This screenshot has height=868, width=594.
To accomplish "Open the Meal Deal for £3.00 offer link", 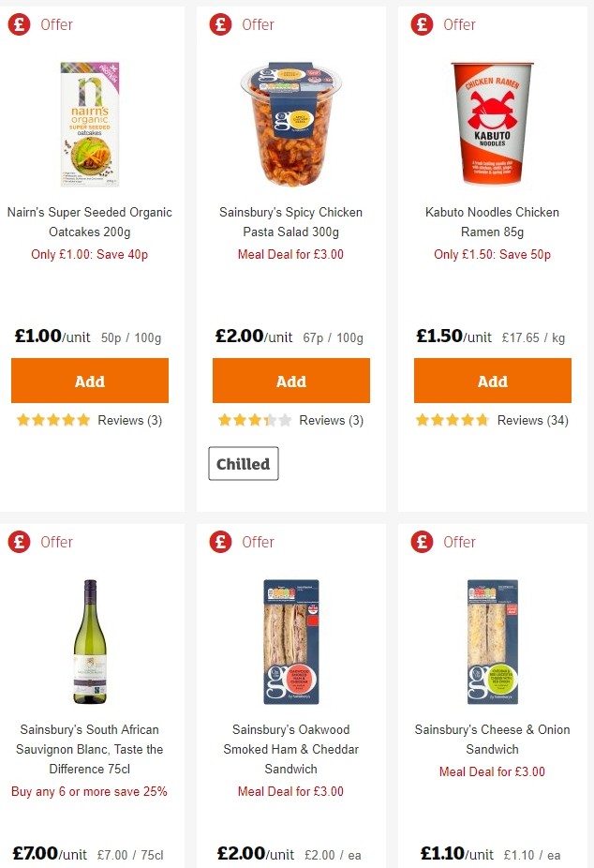I will pyautogui.click(x=290, y=254).
